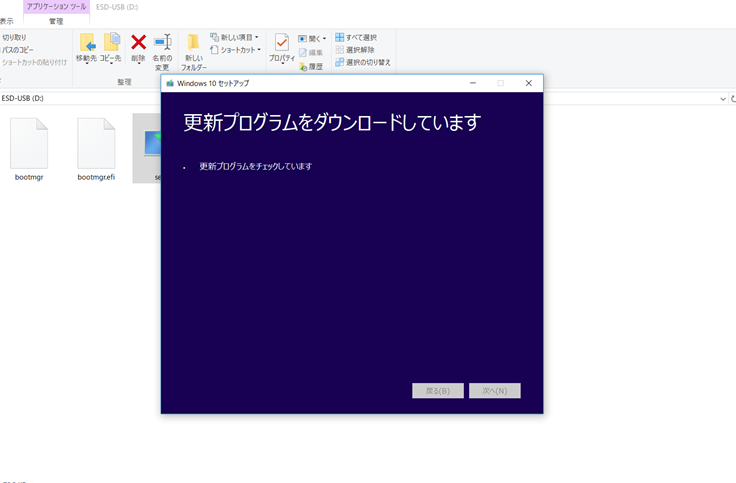Click Paste shortcut (ショートカットの貼り付け)
Image resolution: width=736 pixels, height=483 pixels.
[34, 62]
